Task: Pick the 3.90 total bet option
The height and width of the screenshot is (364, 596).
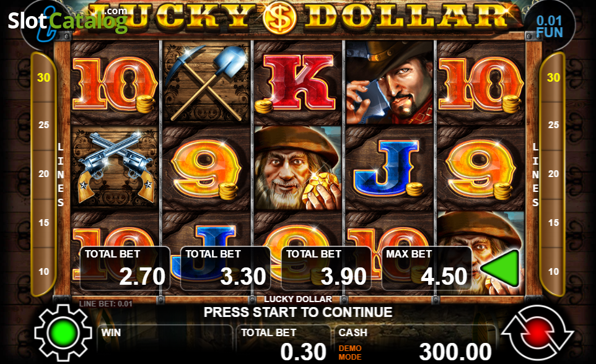Action: [x=326, y=268]
